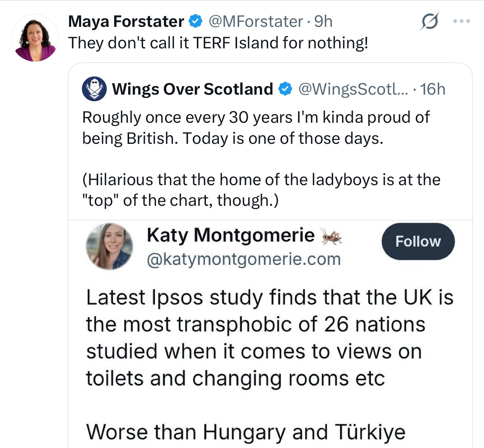The height and width of the screenshot is (448, 484).
Task: Click the "TERF Island" tweet text
Action: click(x=218, y=43)
